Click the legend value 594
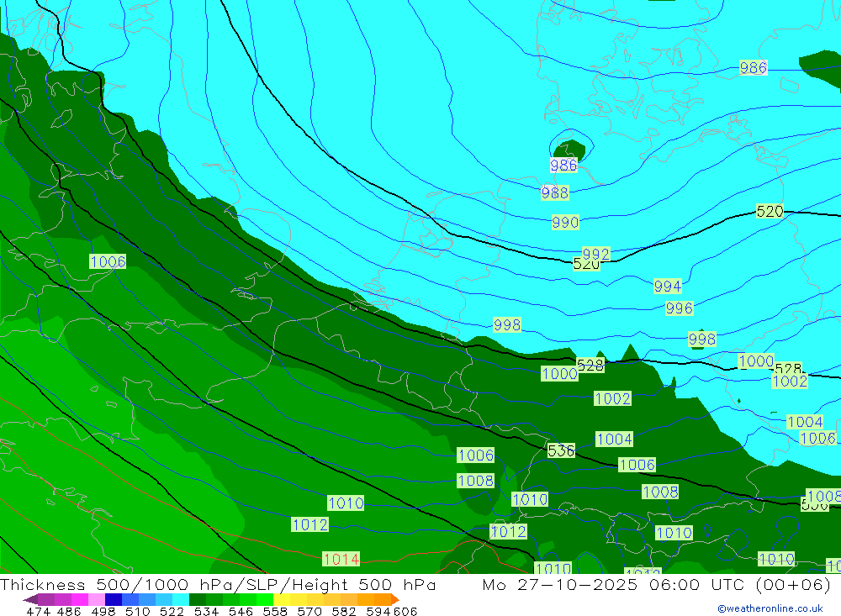The image size is (841, 616). pos(378,611)
